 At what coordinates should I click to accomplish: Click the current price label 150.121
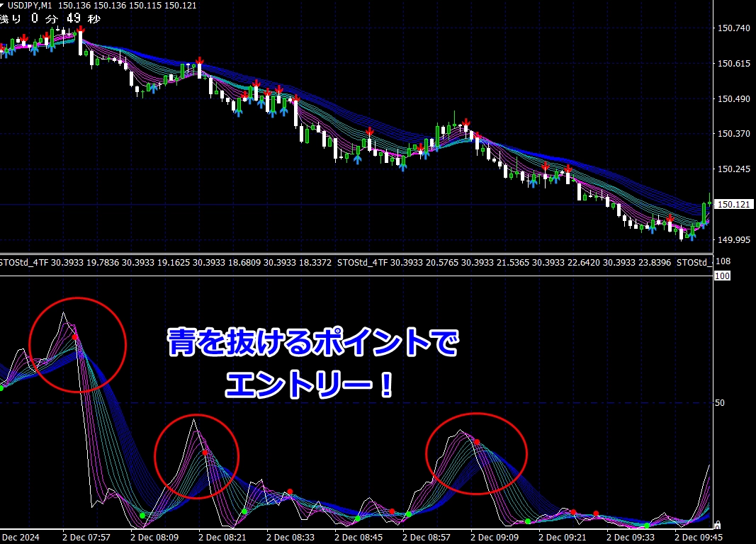(734, 205)
